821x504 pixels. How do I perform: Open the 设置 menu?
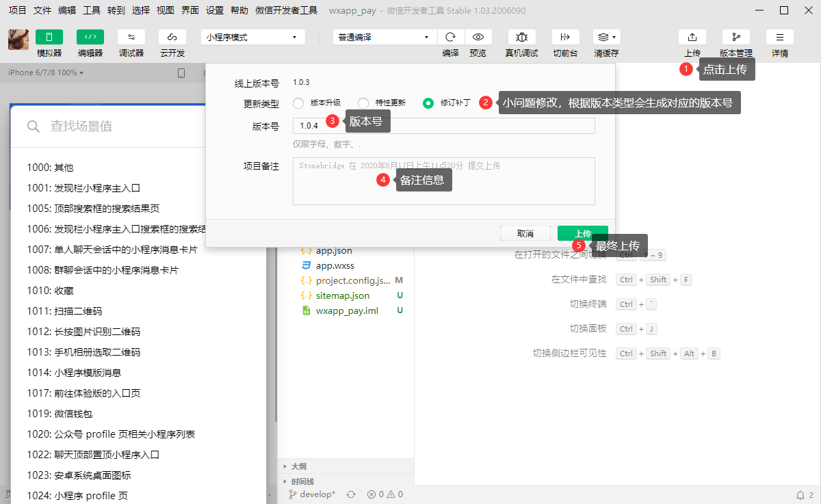[215, 10]
